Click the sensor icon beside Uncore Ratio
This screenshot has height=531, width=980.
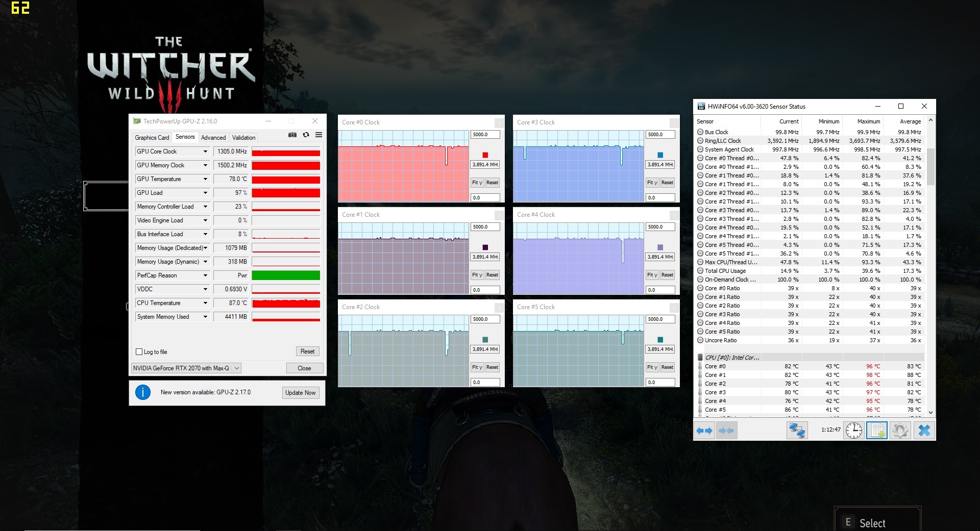(x=700, y=340)
